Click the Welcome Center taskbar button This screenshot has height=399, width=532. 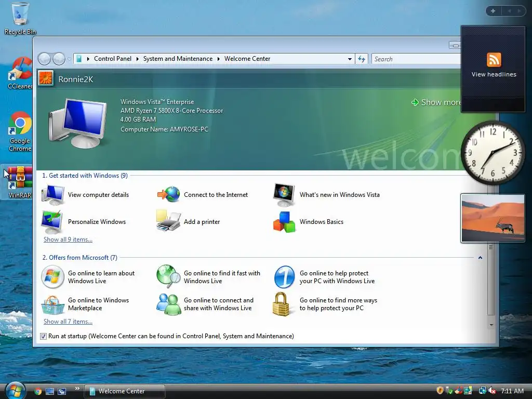125,391
